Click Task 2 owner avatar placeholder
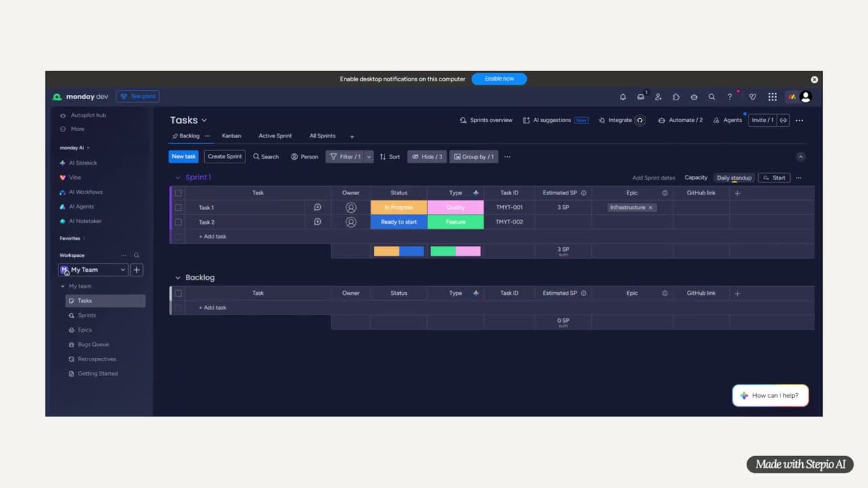 click(351, 222)
